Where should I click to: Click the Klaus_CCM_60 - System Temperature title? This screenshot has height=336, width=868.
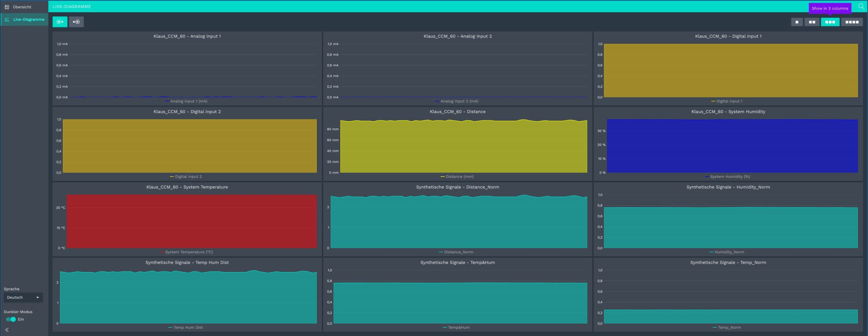[x=187, y=187]
